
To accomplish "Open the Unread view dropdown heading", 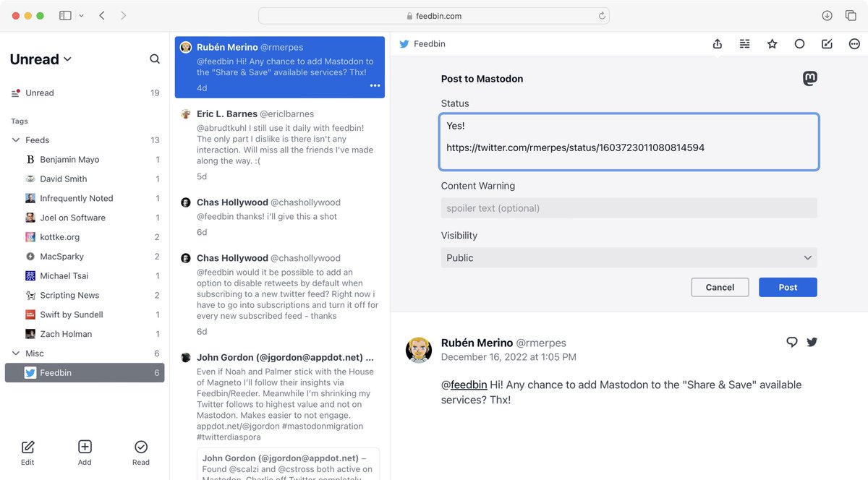I will pyautogui.click(x=41, y=59).
